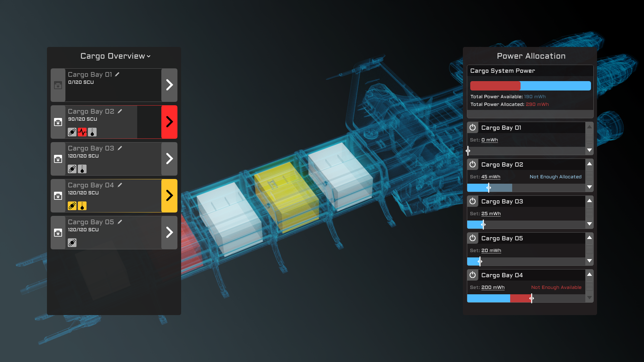Viewport: 644px width, 362px height.
Task: Edit the 45 mWh value for Cargo Bay 02
Action: click(491, 177)
